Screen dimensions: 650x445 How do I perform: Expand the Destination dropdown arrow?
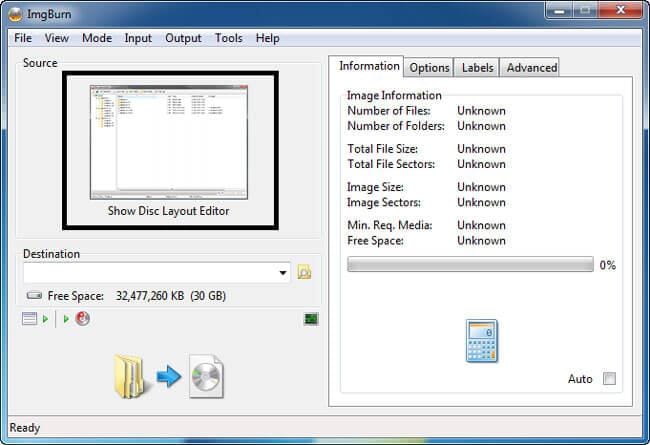pyautogui.click(x=283, y=273)
